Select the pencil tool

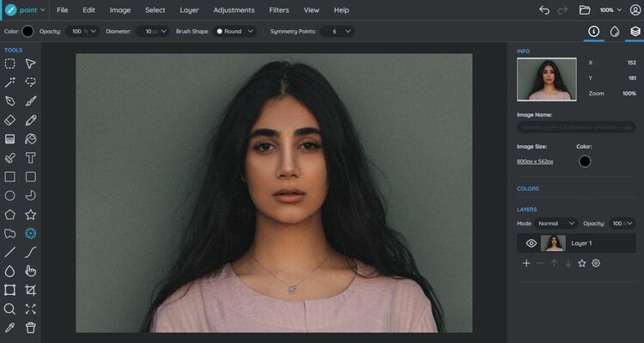coord(30,120)
